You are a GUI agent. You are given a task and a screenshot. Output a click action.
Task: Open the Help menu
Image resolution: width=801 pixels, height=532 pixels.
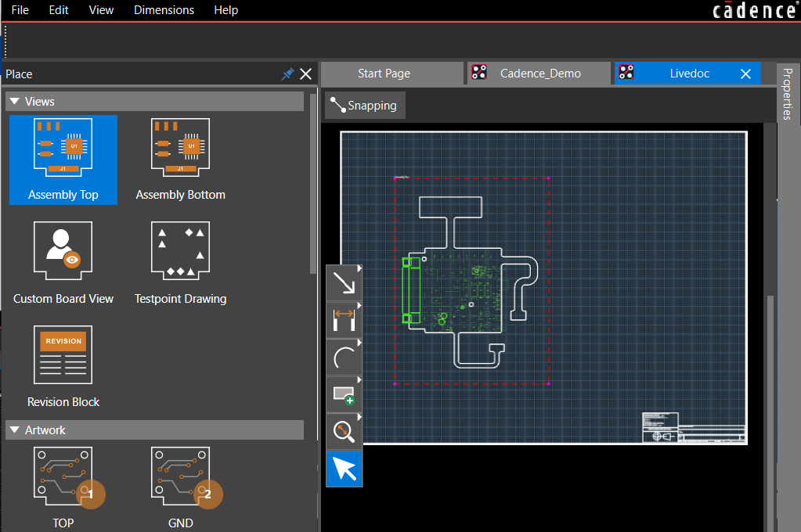pos(226,10)
